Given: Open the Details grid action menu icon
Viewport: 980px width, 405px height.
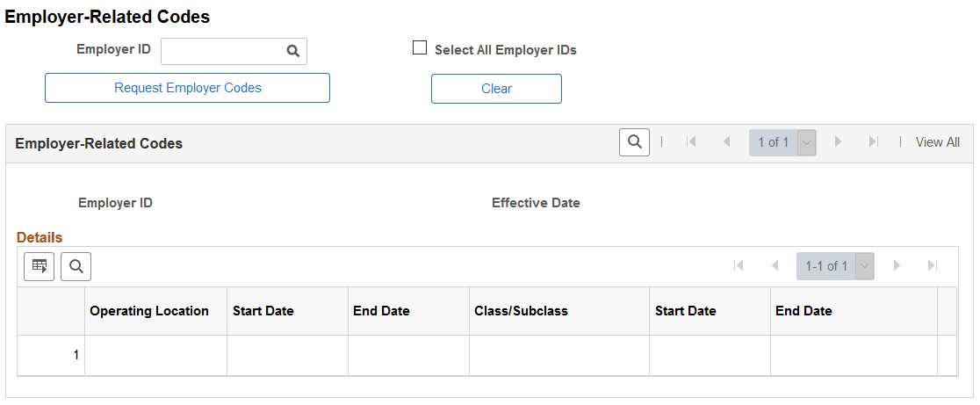Looking at the screenshot, I should click(x=40, y=267).
